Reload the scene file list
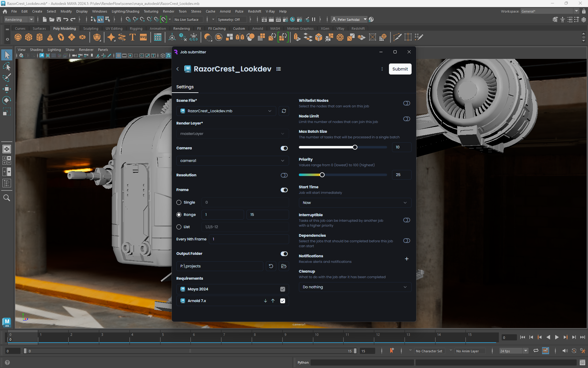This screenshot has height=368, width=588. [284, 111]
